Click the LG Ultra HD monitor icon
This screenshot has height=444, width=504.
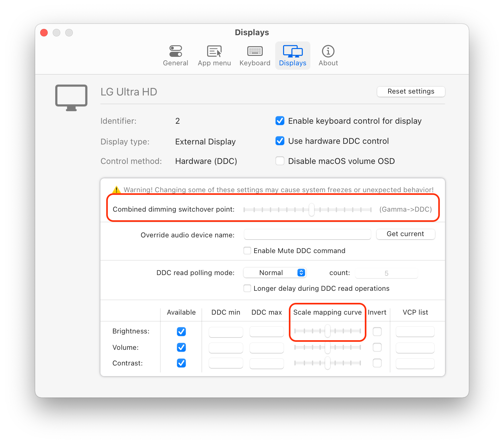pyautogui.click(x=71, y=97)
